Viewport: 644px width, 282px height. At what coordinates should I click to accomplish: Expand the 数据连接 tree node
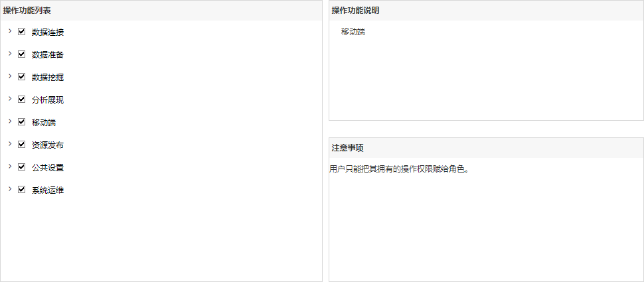click(10, 31)
